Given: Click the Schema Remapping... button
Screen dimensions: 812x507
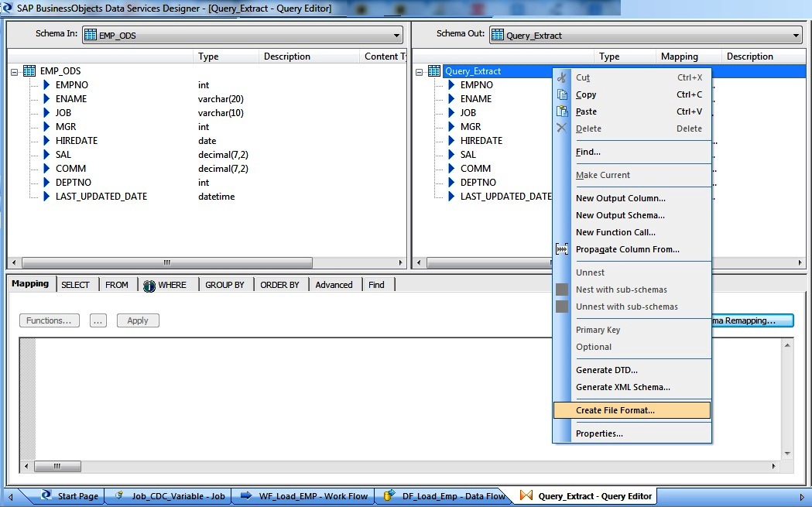Looking at the screenshot, I should click(x=752, y=320).
